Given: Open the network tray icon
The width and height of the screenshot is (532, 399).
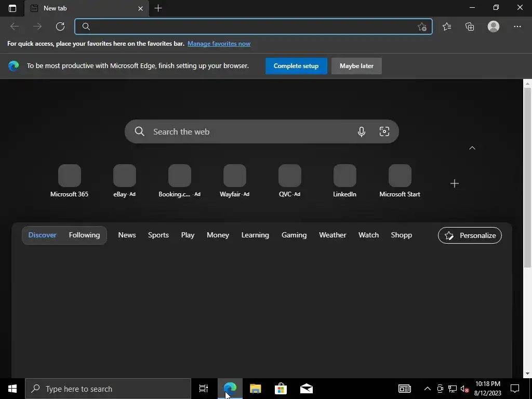Looking at the screenshot, I should (x=453, y=389).
